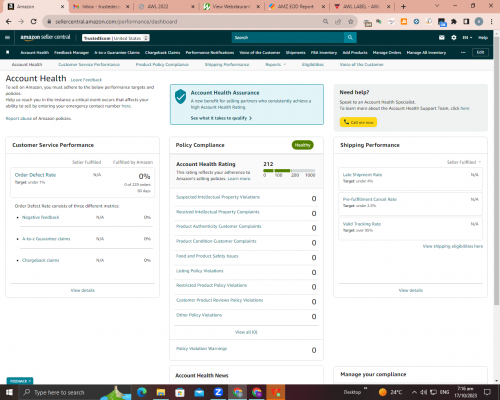
Task: Expand See what it takes to qualify
Action: (221, 118)
